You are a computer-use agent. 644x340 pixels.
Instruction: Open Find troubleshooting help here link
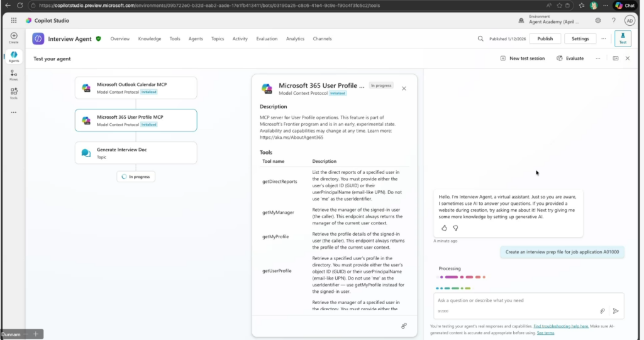point(561,326)
